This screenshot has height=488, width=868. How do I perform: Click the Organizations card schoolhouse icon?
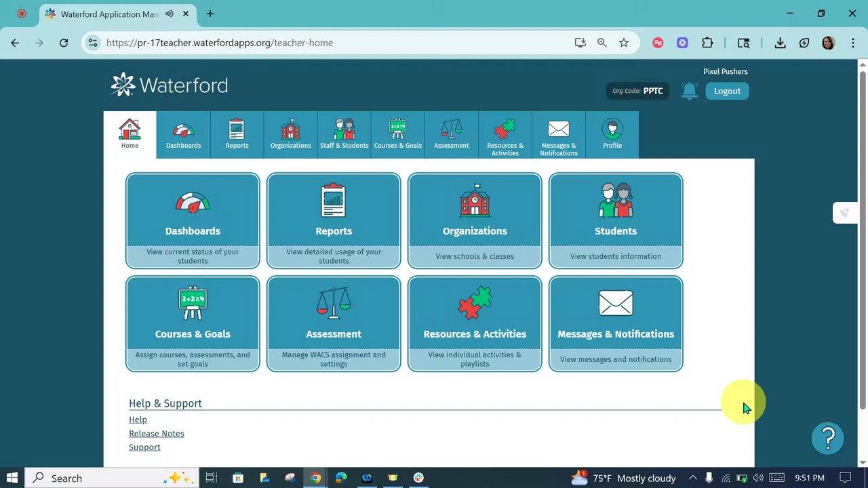pyautogui.click(x=475, y=200)
